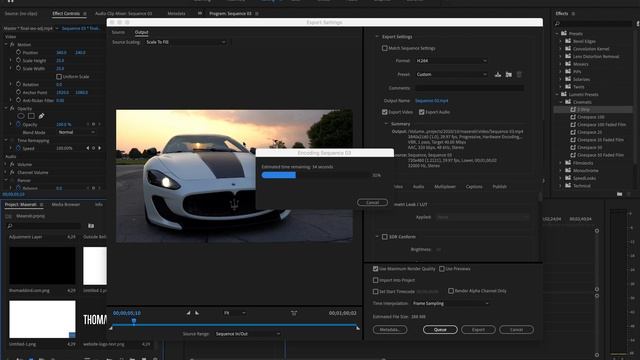Open Blend Mode Normal dropdown

(x=76, y=132)
